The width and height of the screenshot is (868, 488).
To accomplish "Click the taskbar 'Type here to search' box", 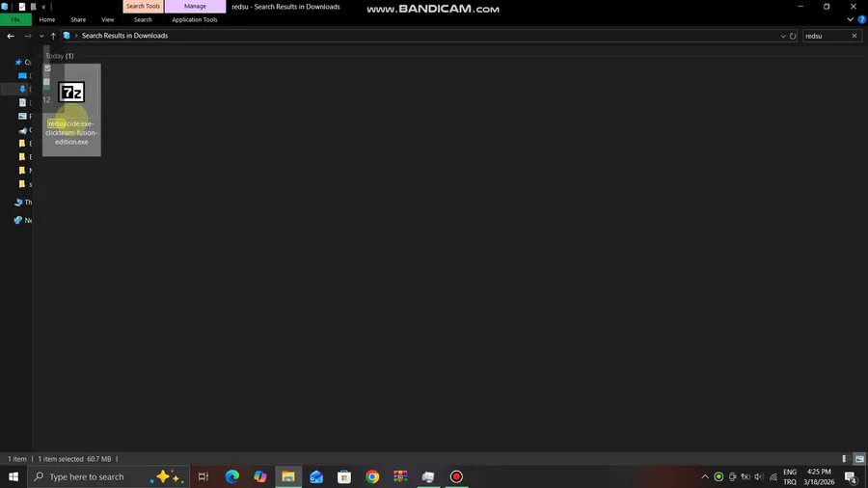I will point(108,476).
